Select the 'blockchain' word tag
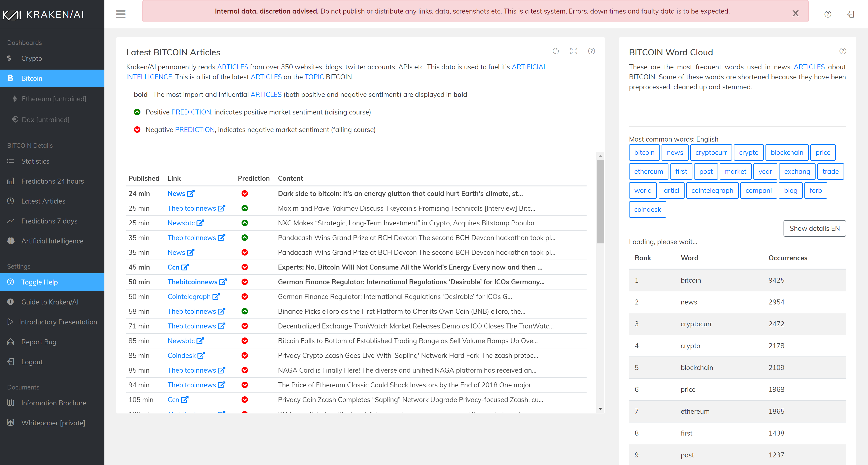The image size is (868, 465). coord(786,152)
